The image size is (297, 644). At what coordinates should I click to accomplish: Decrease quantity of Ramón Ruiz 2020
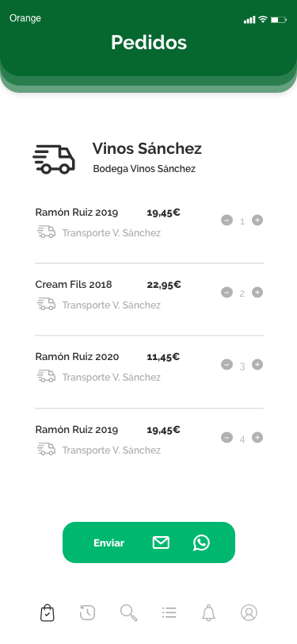tap(227, 365)
